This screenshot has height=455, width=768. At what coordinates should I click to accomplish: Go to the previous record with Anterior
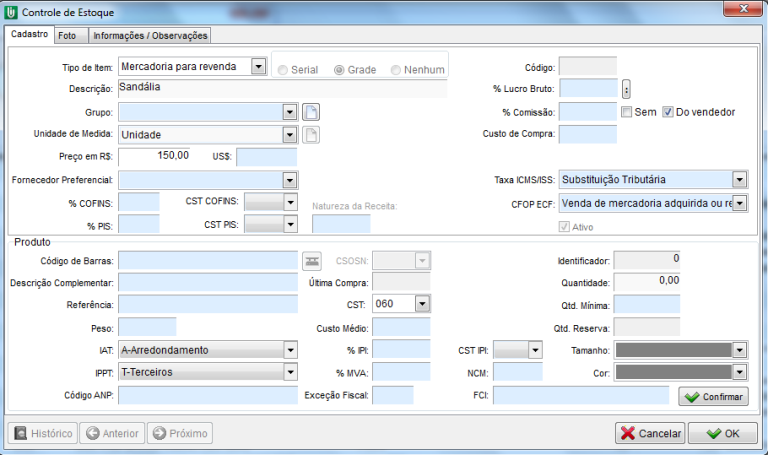click(x=111, y=433)
